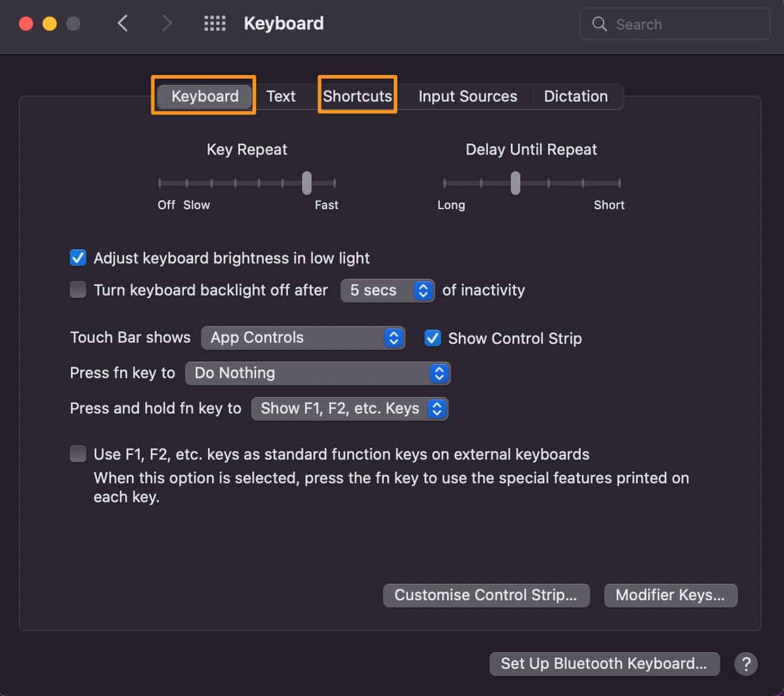Open Press fn key to Do Nothing dropdown
This screenshot has width=784, height=696.
click(318, 373)
